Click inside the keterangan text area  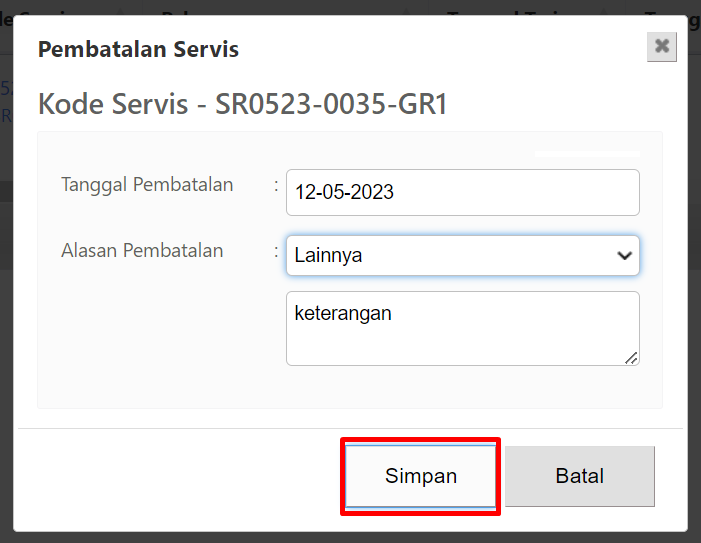[x=463, y=328]
